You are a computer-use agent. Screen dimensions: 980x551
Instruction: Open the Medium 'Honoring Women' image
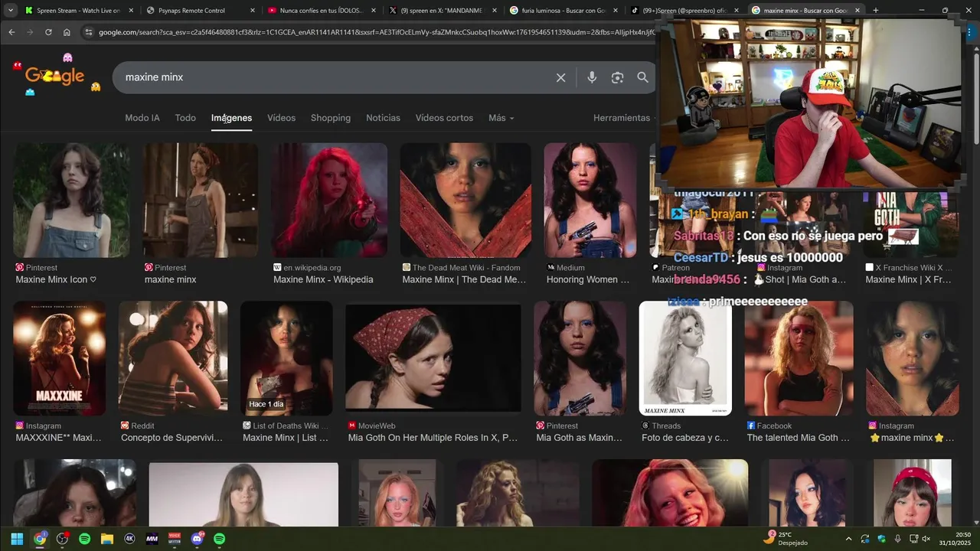click(x=590, y=201)
